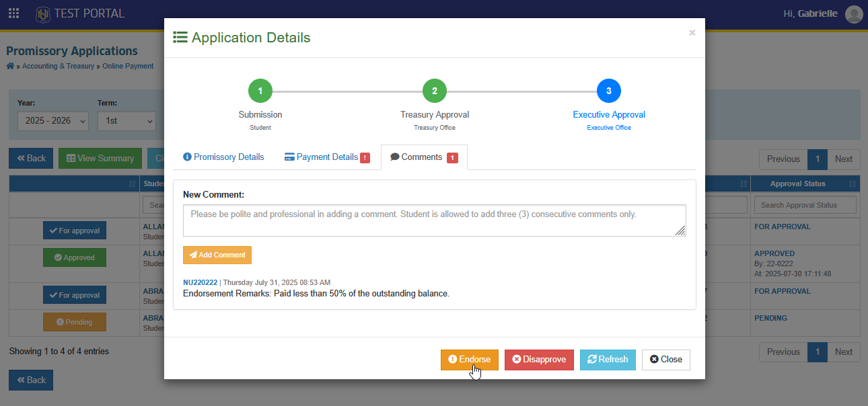Click the step 1 Submission circle
This screenshot has width=868, height=406.
[260, 91]
